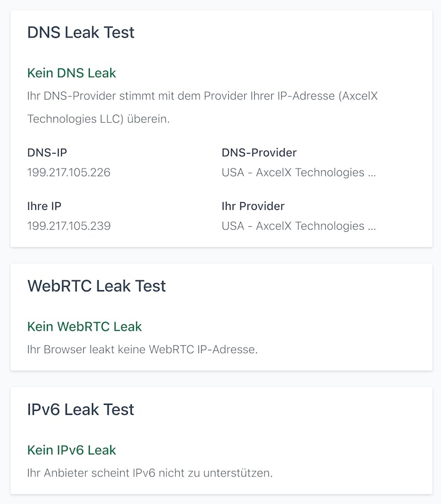This screenshot has height=504, width=441.
Task: Select the Kein WebRTC Leak status text
Action: point(84,327)
